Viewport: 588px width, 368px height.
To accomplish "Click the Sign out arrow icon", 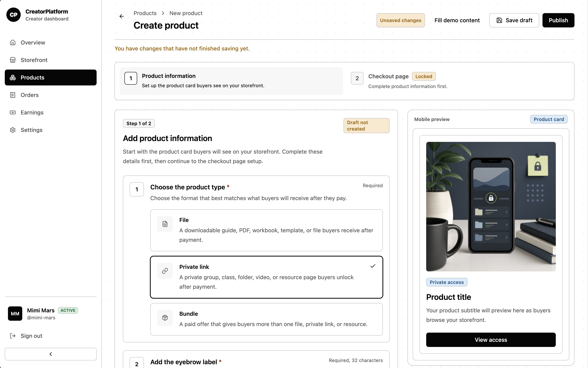I will [13, 336].
